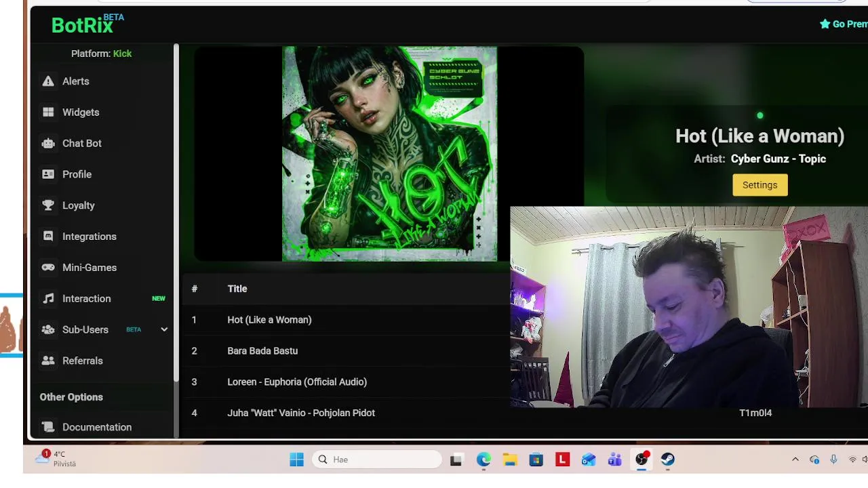
Task: Open the Interaction music note icon
Action: pos(48,299)
